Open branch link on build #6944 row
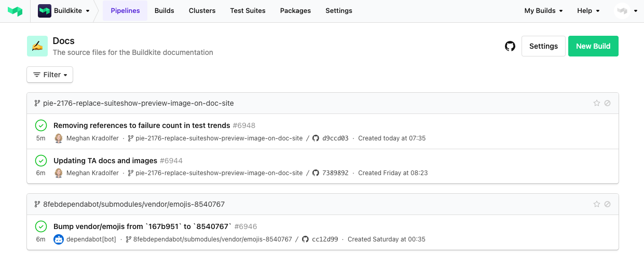This screenshot has width=644, height=257. coord(215,173)
